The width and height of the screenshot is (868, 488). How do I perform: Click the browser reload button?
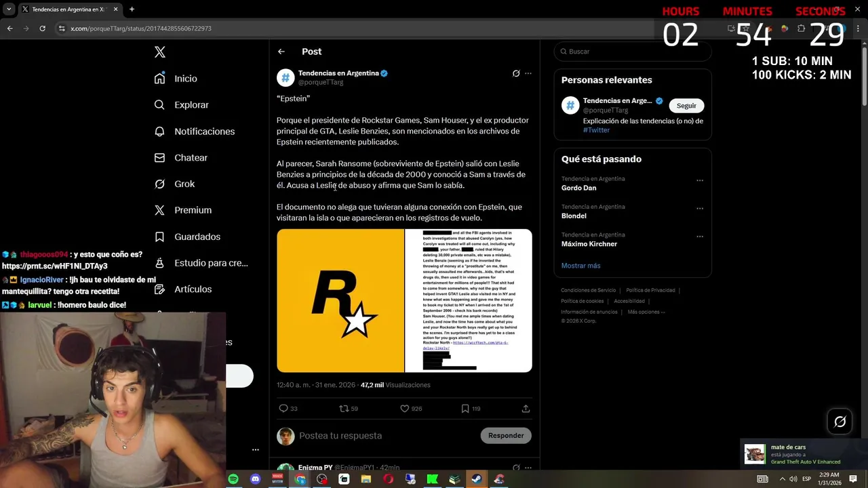pyautogui.click(x=42, y=28)
